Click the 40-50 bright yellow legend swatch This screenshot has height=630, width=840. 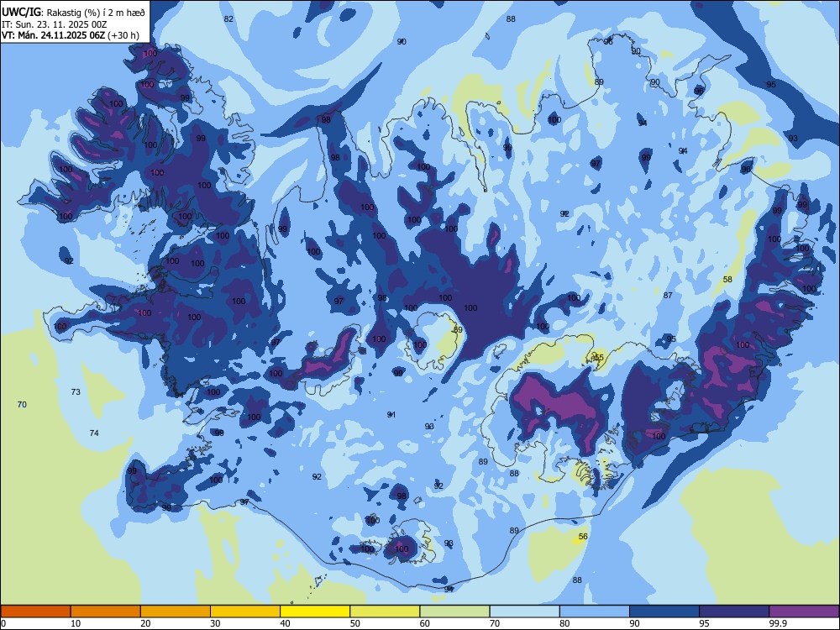pos(315,612)
